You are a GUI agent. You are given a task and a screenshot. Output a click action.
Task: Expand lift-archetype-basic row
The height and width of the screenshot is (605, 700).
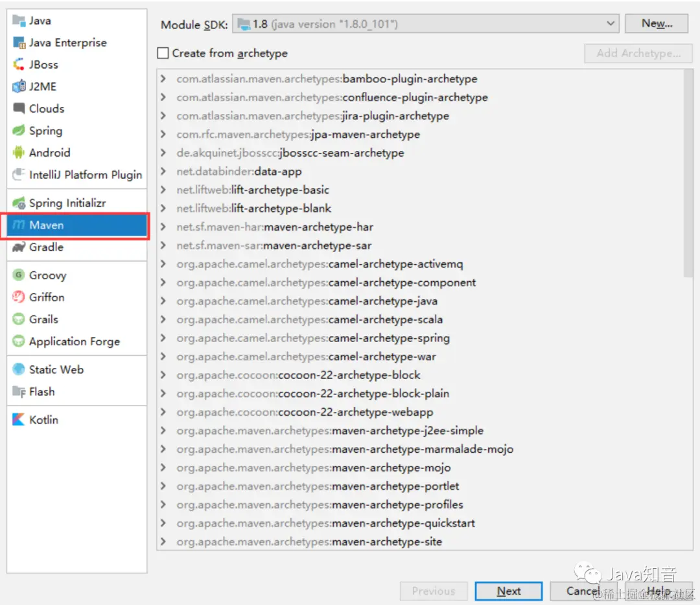163,190
